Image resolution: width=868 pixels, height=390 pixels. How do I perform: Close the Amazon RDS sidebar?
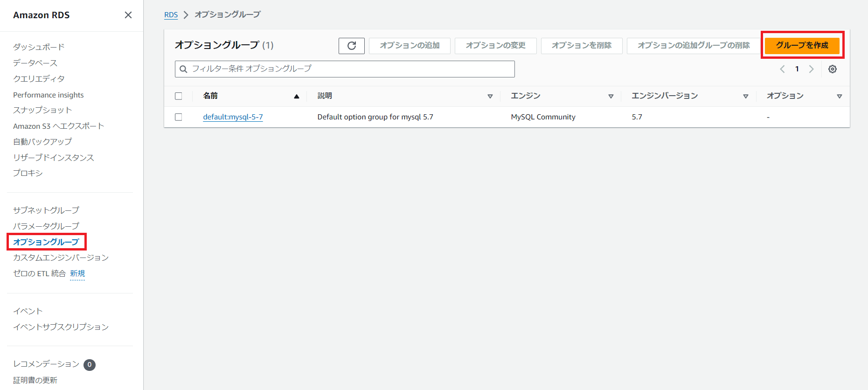pos(128,15)
